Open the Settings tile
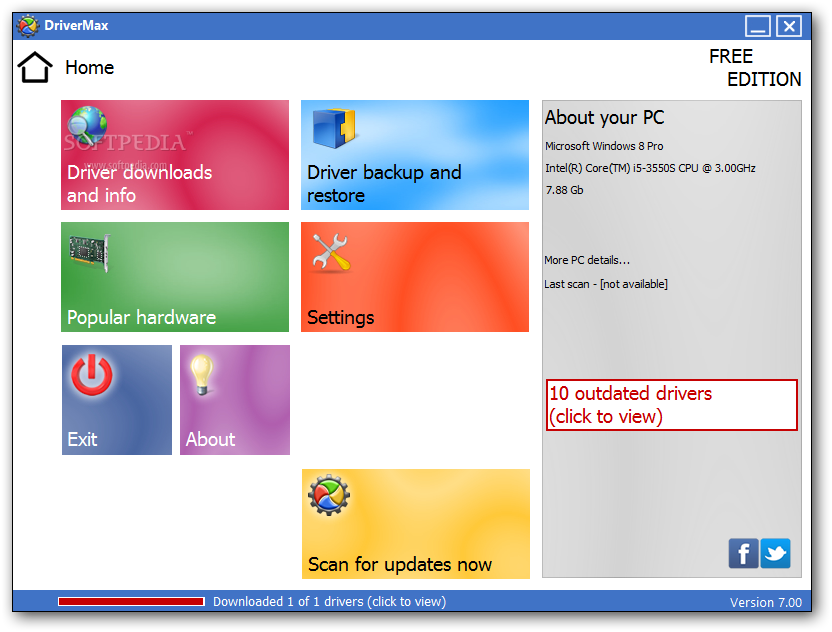This screenshot has height=632, width=832. [415, 277]
